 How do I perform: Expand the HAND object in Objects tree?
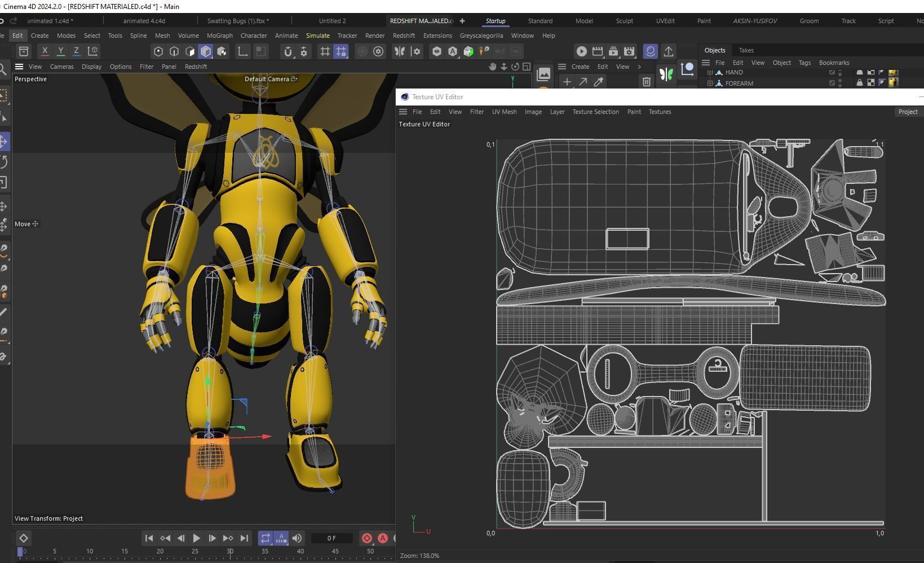tap(710, 72)
